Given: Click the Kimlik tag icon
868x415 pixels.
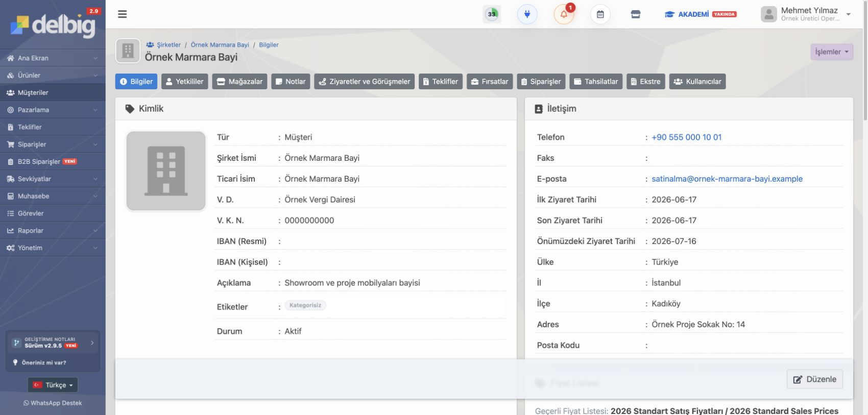Looking at the screenshot, I should [130, 109].
